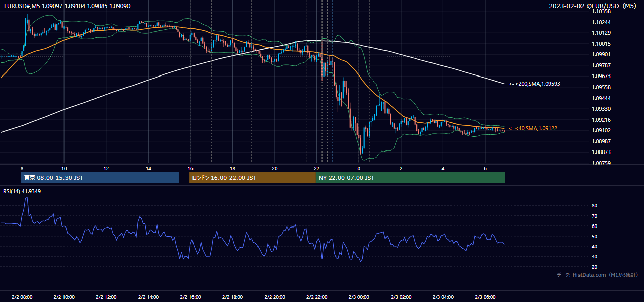Click the bottom time label 2/2 10:00

(x=64, y=297)
